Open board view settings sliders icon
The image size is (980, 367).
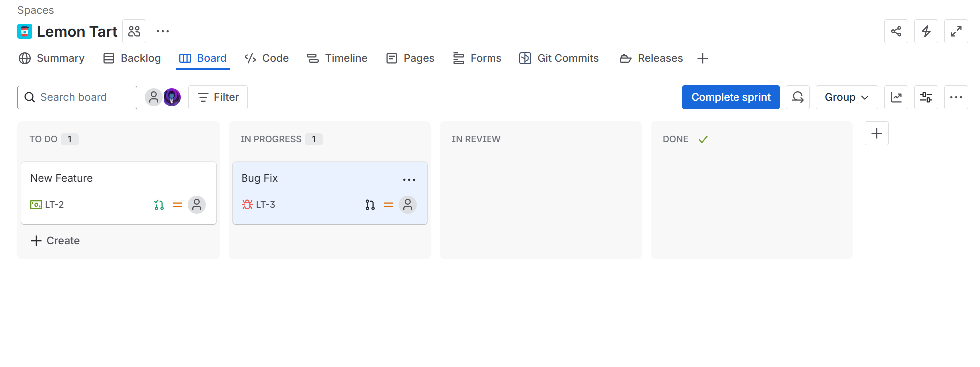[926, 97]
